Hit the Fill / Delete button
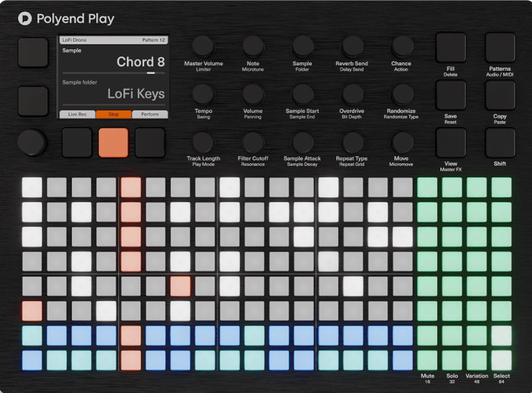 450,47
